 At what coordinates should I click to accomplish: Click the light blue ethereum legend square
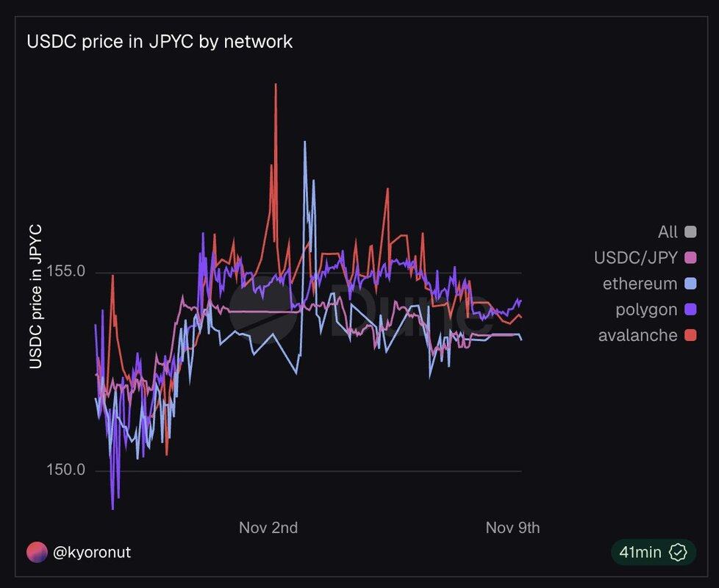(x=690, y=284)
